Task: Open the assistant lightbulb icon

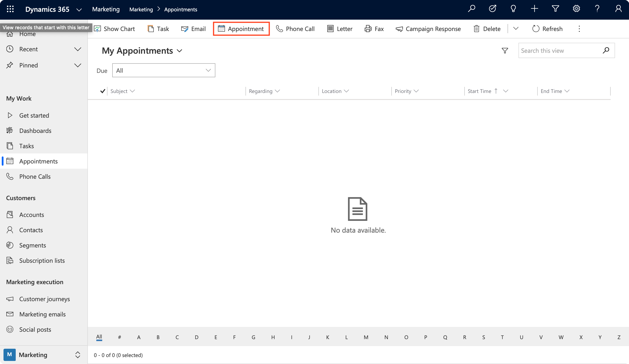Action: pyautogui.click(x=513, y=9)
